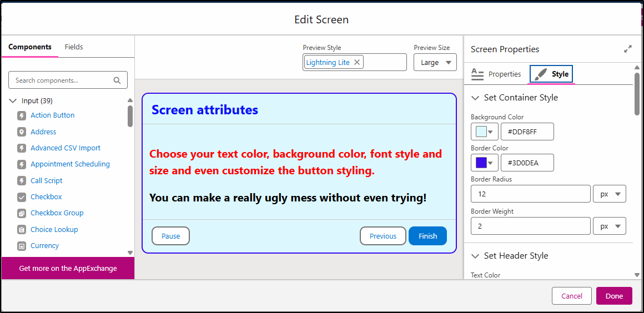Click the search magnifier icon

117,80
